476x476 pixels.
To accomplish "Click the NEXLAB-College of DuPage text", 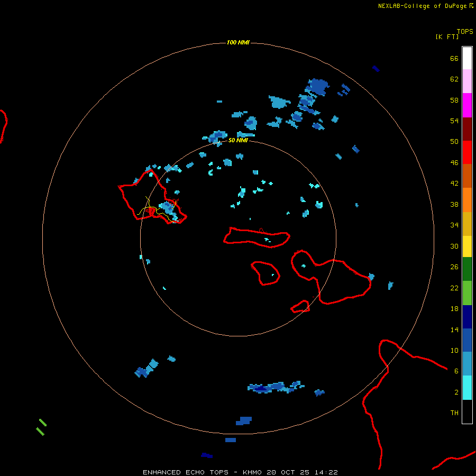I will tap(422, 6).
